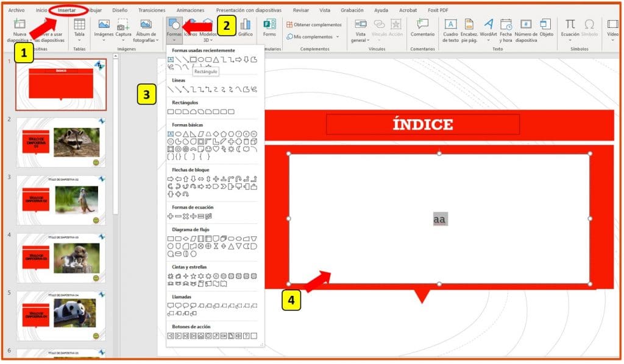Click the Nueva diapositiva icon
Image resolution: width=624 pixels, height=364 pixels.
pos(19,24)
